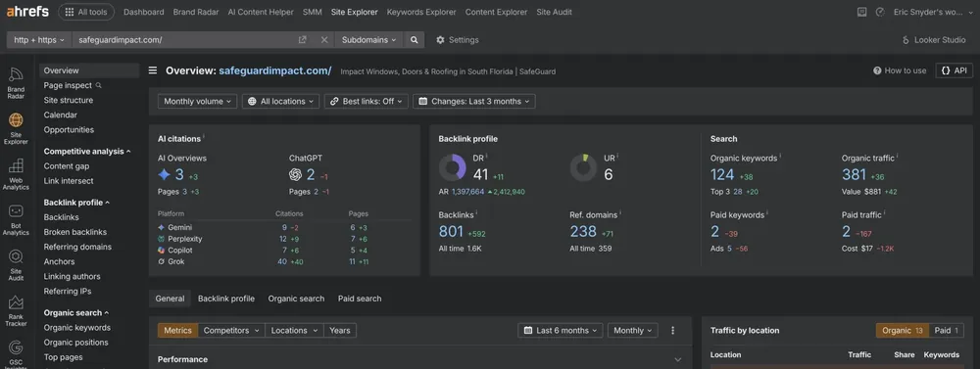Select Organic 13 traffic toggle
Screen dimensions: 980x369
coord(903,330)
